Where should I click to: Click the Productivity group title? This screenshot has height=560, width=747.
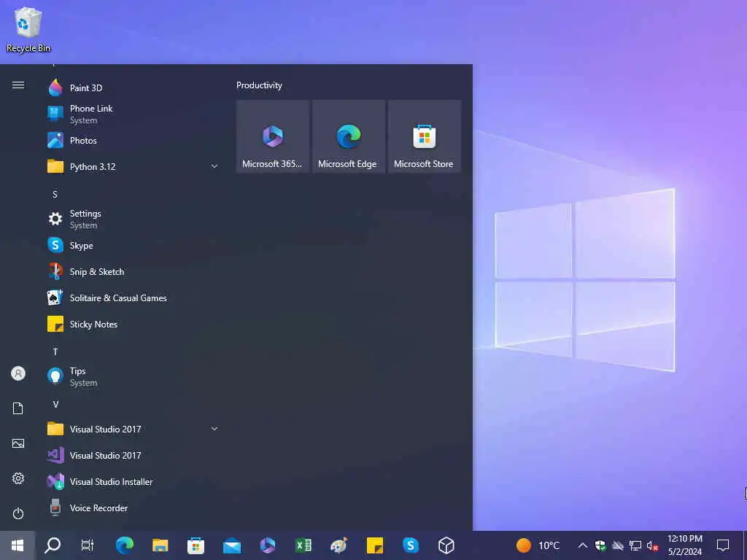click(x=259, y=85)
